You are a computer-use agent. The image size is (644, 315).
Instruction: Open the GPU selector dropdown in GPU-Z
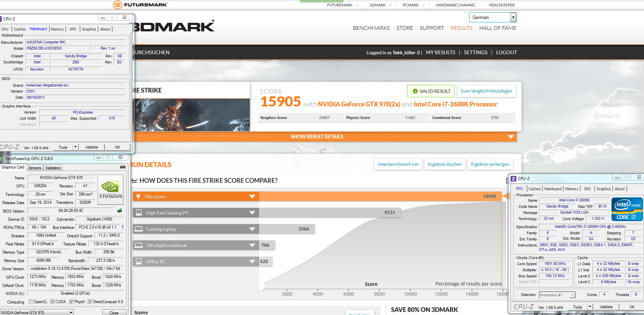pyautogui.click(x=71, y=312)
